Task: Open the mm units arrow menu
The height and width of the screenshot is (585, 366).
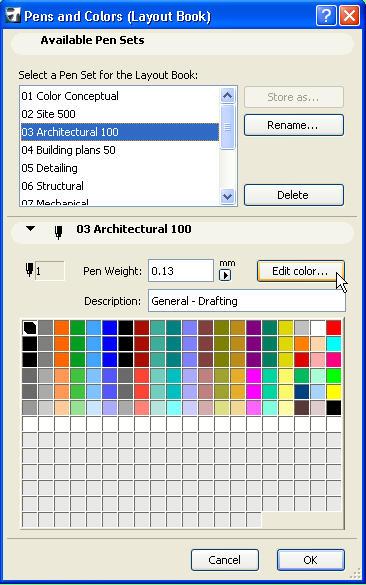Action: (225, 275)
